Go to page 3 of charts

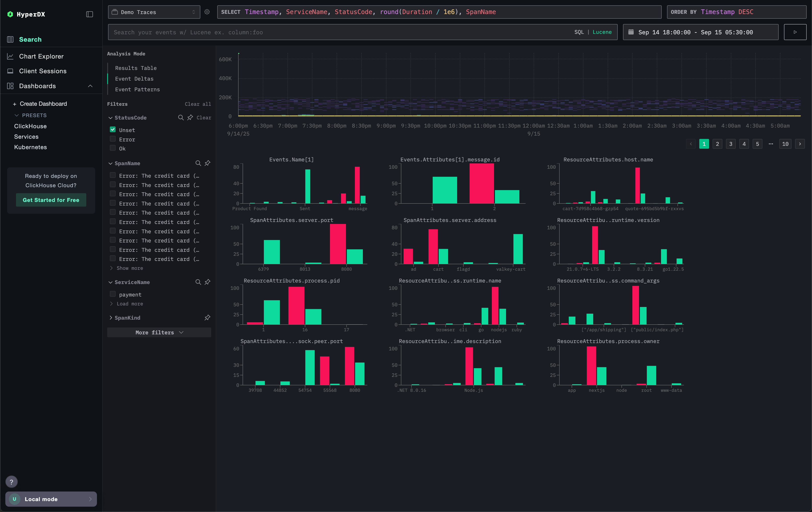pyautogui.click(x=730, y=144)
